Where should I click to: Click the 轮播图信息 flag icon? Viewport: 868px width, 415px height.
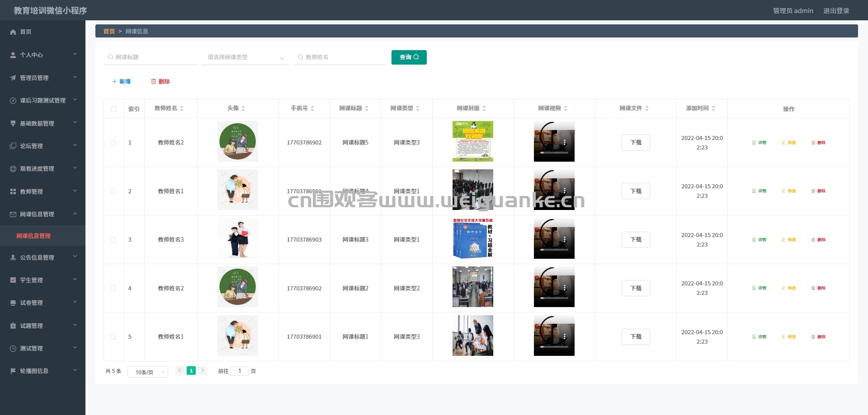coord(13,371)
